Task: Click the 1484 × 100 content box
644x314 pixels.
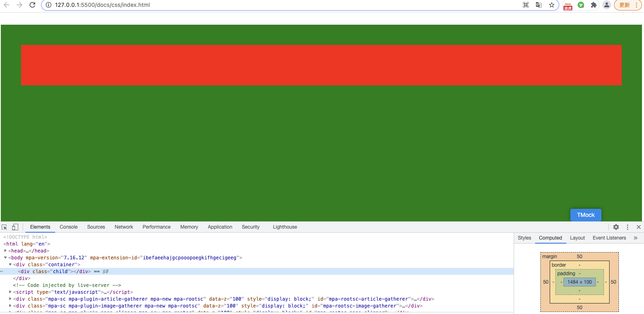Action: (x=579, y=282)
